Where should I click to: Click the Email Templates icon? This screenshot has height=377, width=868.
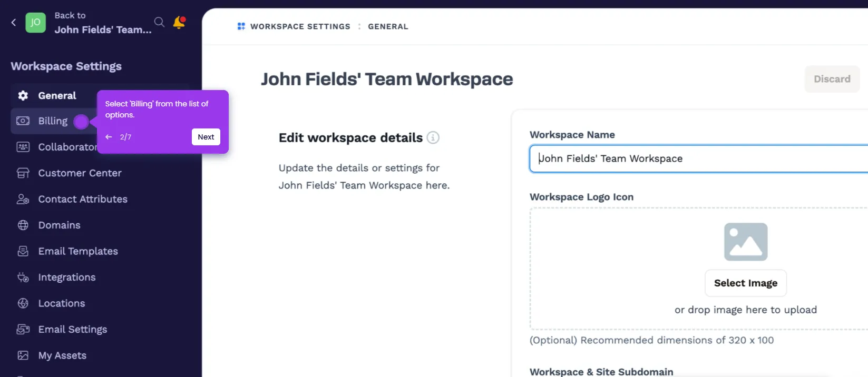coord(23,251)
